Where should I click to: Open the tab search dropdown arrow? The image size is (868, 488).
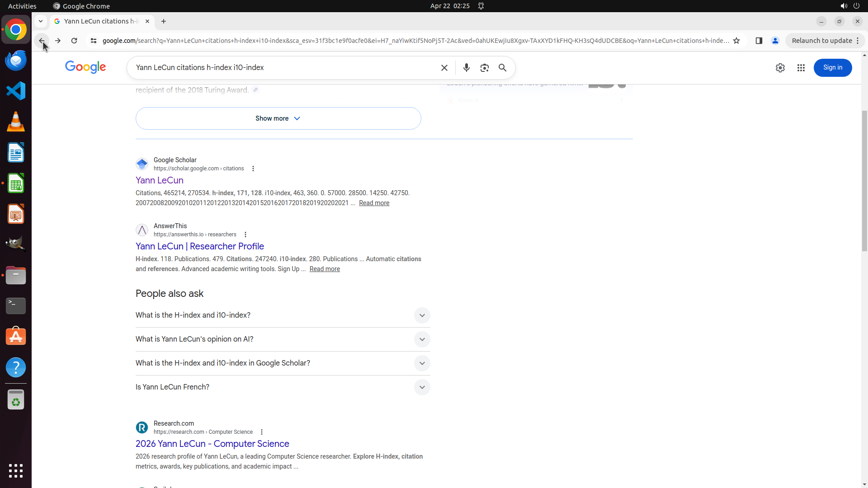pos(41,21)
